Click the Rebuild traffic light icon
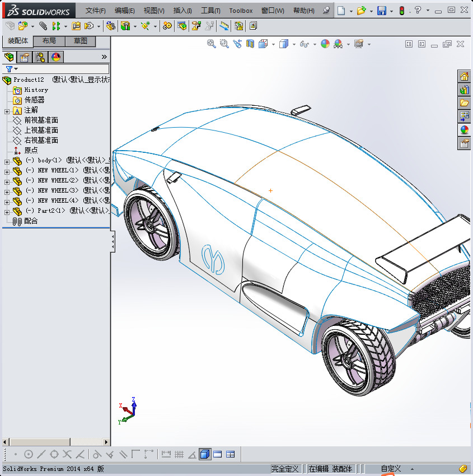The width and height of the screenshot is (473, 476). click(x=401, y=11)
